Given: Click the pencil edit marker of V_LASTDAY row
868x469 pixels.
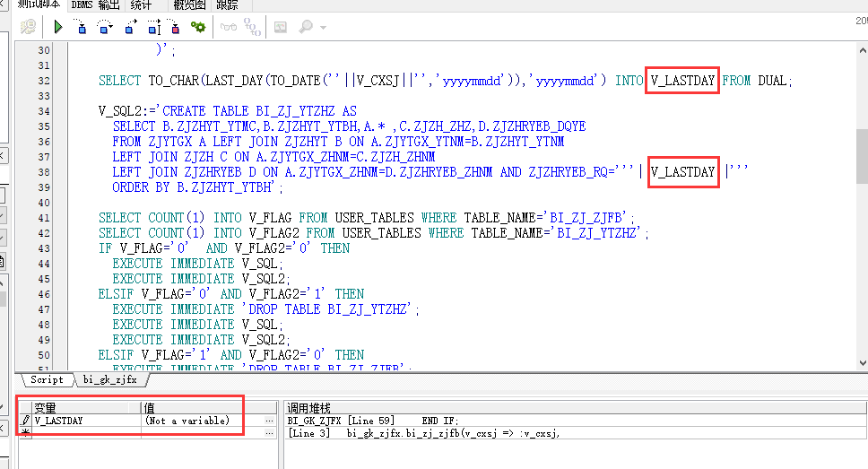Looking at the screenshot, I should click(25, 421).
